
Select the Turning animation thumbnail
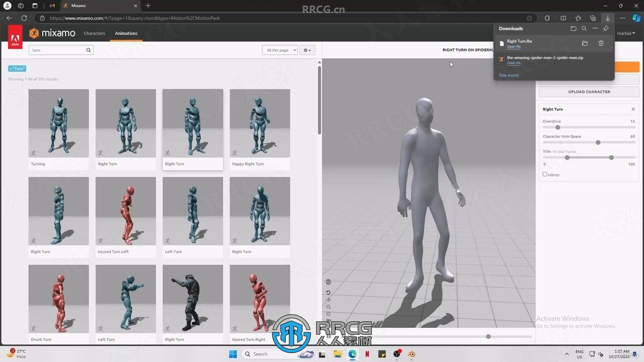click(x=58, y=123)
